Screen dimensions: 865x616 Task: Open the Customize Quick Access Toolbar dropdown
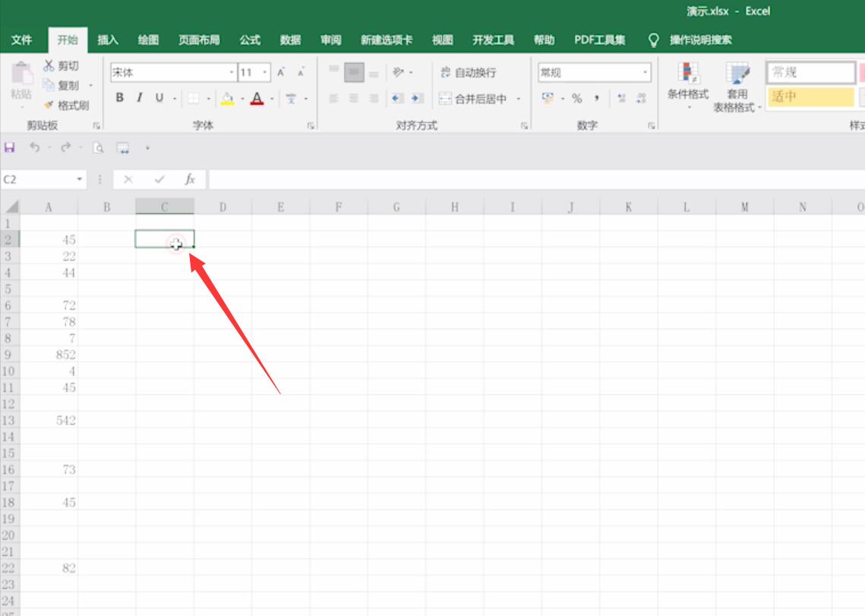[x=147, y=148]
